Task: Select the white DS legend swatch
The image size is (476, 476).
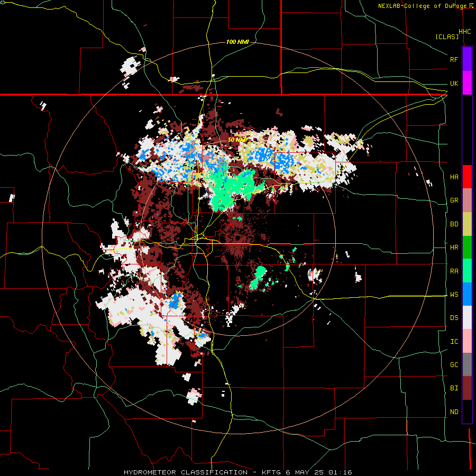Action: pyautogui.click(x=467, y=317)
